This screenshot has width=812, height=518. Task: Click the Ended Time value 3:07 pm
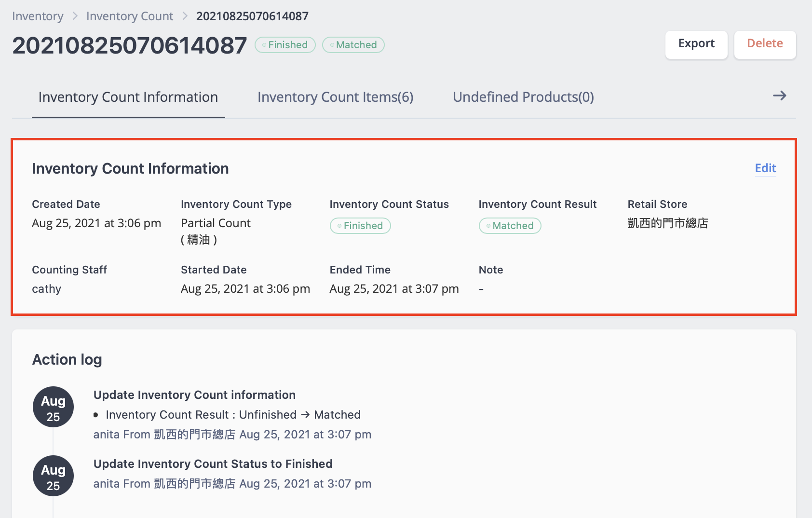point(394,289)
